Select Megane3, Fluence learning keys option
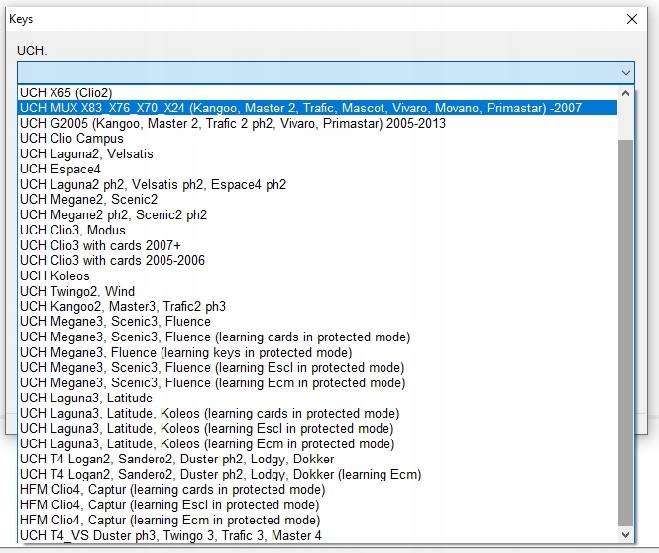 point(318,352)
